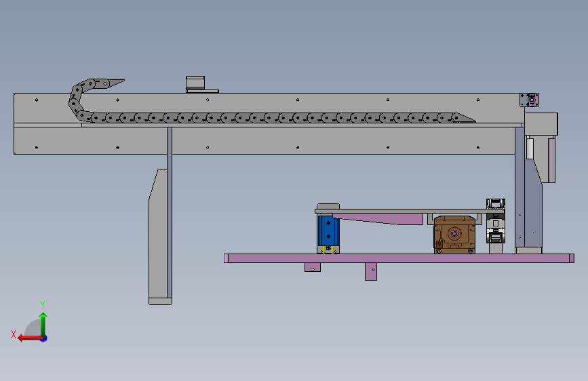The width and height of the screenshot is (588, 381).
Task: Select the short purple tab under base plate
Action: click(313, 267)
